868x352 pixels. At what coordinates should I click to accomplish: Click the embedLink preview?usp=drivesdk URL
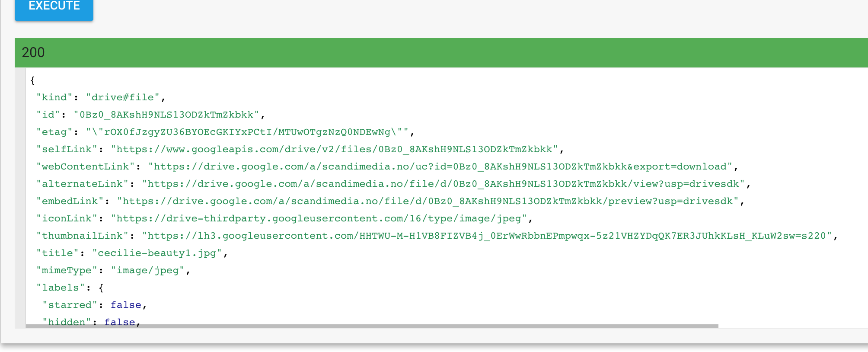428,201
